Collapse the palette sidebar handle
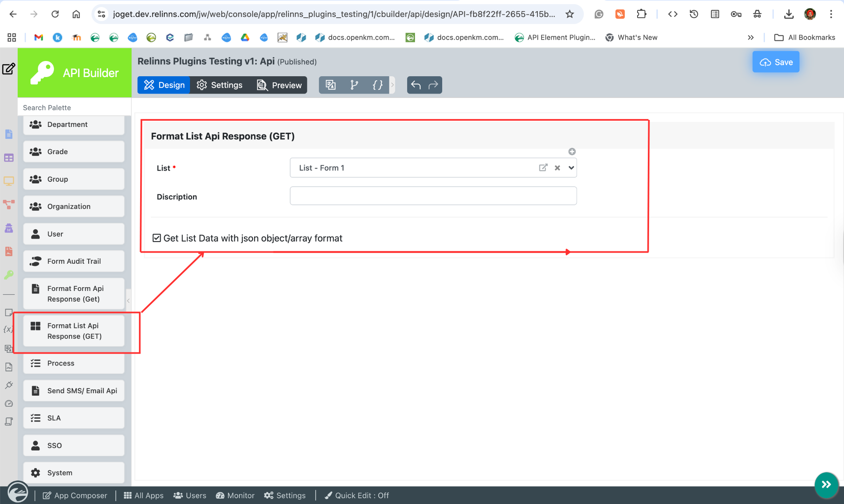The width and height of the screenshot is (844, 504). [x=129, y=300]
